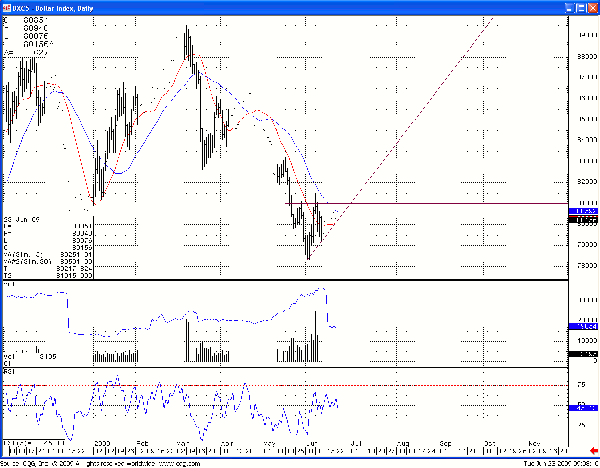Pick the 2009 year label on time axis
This screenshot has height=468, width=600.
click(x=103, y=441)
